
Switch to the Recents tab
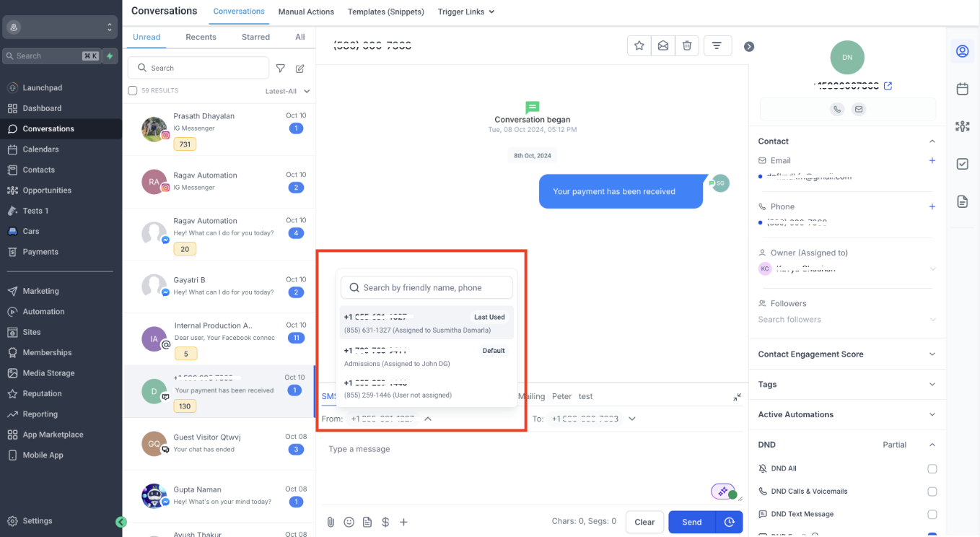point(201,37)
